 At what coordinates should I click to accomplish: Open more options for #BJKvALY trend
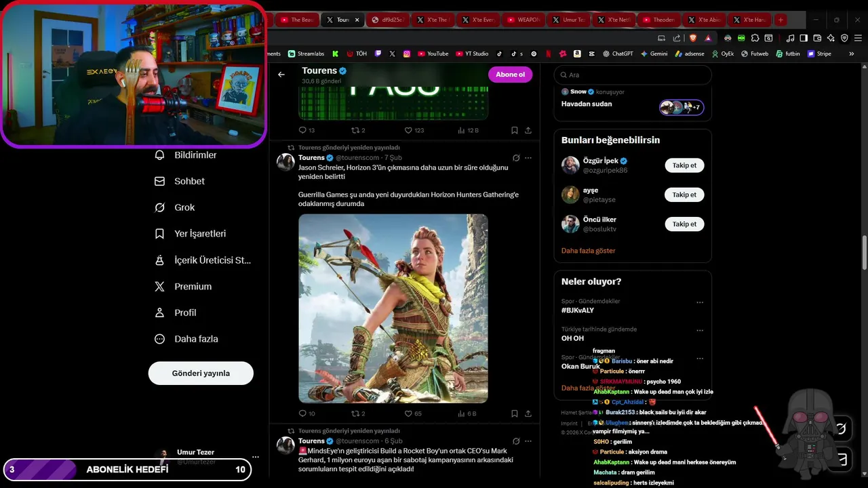(x=700, y=302)
